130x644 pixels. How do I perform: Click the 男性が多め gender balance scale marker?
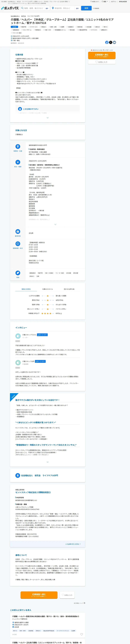pyautogui.click(x=48, y=300)
